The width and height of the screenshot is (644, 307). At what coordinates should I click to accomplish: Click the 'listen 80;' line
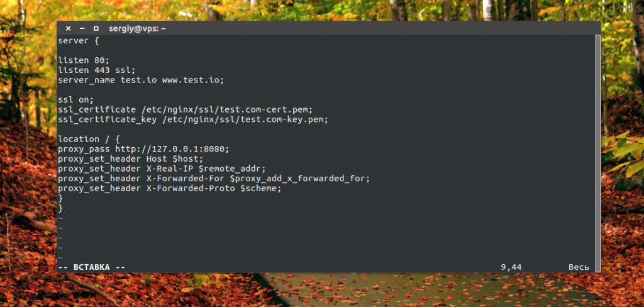click(84, 60)
